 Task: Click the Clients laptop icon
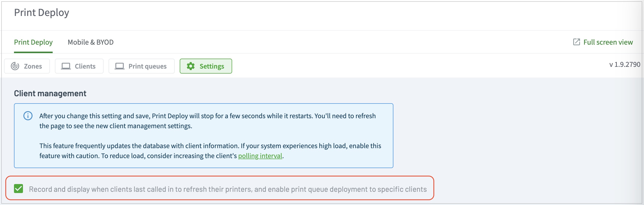pos(66,66)
